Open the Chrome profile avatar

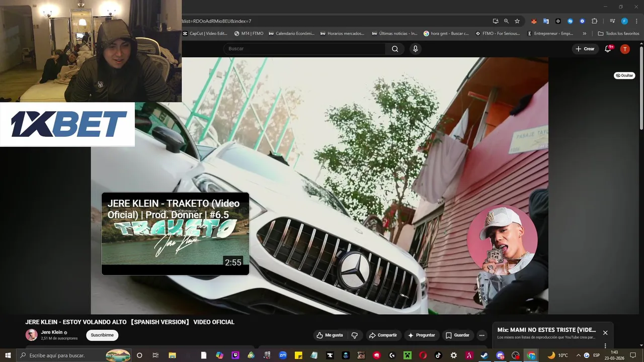(x=624, y=21)
